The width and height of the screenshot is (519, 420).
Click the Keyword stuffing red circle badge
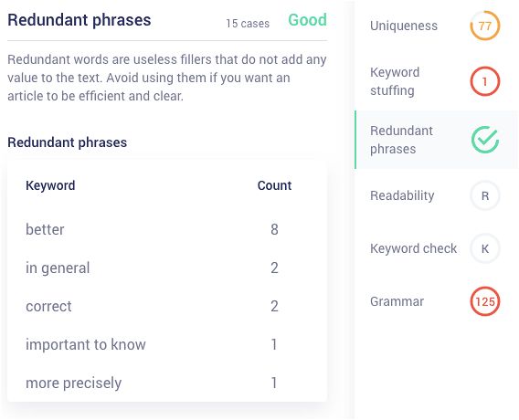point(485,81)
